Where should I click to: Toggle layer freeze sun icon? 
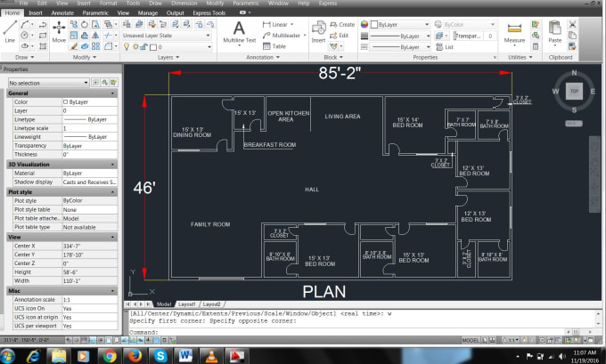pos(135,46)
